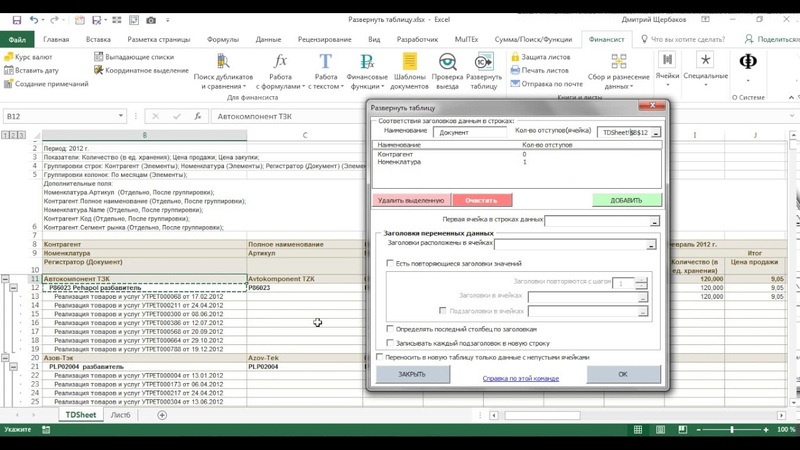Open range selector for Первая ячейка в строках данных
Viewport: 800px width, 450px height.
click(654, 221)
